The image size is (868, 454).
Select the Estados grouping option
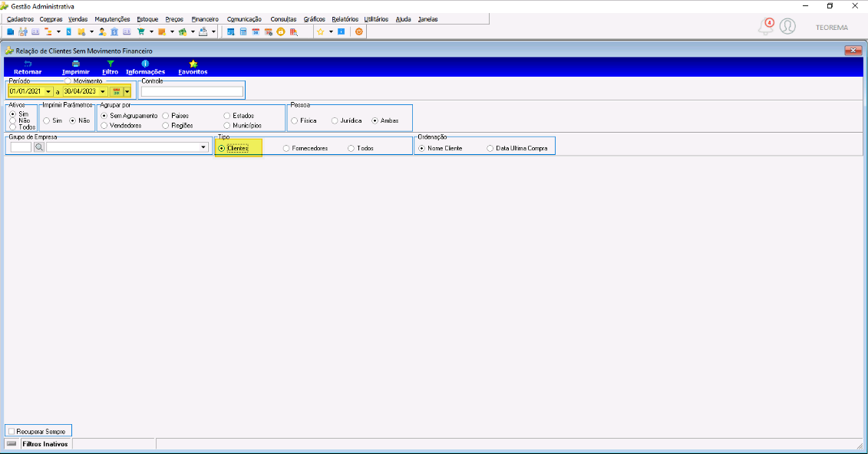point(227,116)
